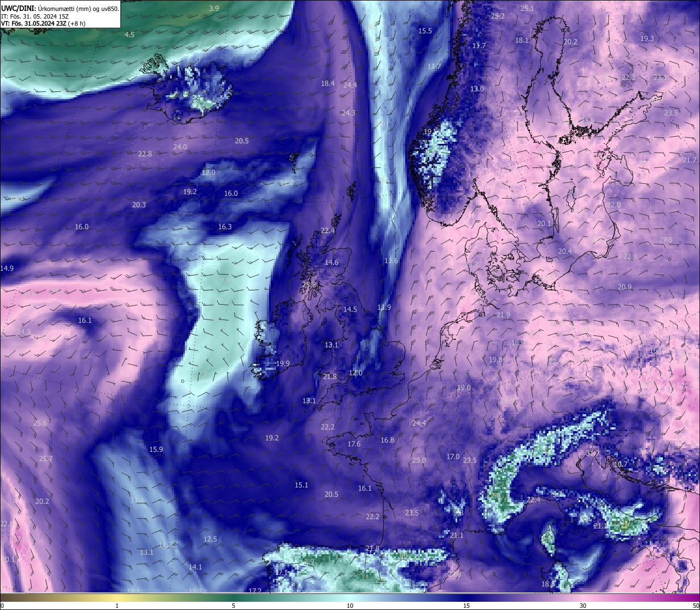Click the color scale tick labeled 30
The height and width of the screenshot is (610, 700).
[x=583, y=606]
